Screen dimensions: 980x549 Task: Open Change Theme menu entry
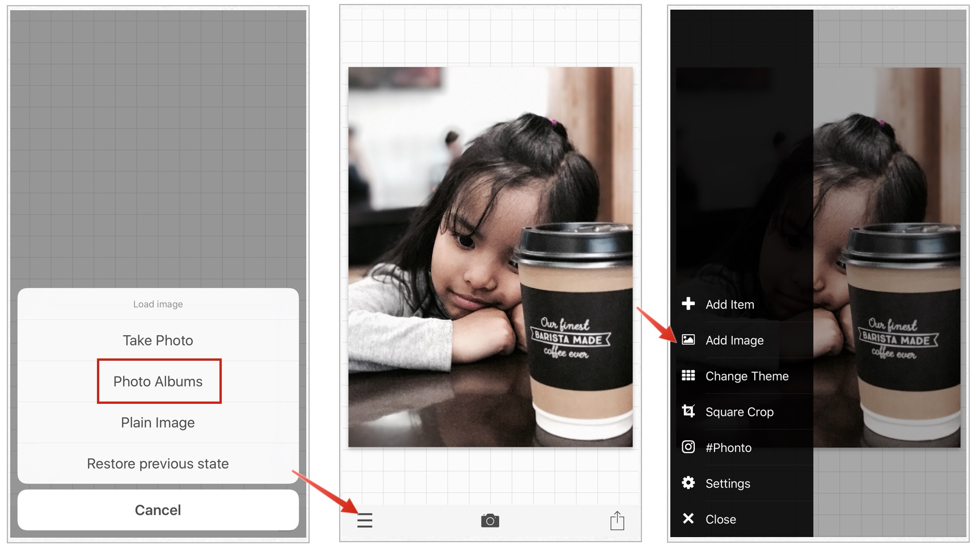(742, 376)
